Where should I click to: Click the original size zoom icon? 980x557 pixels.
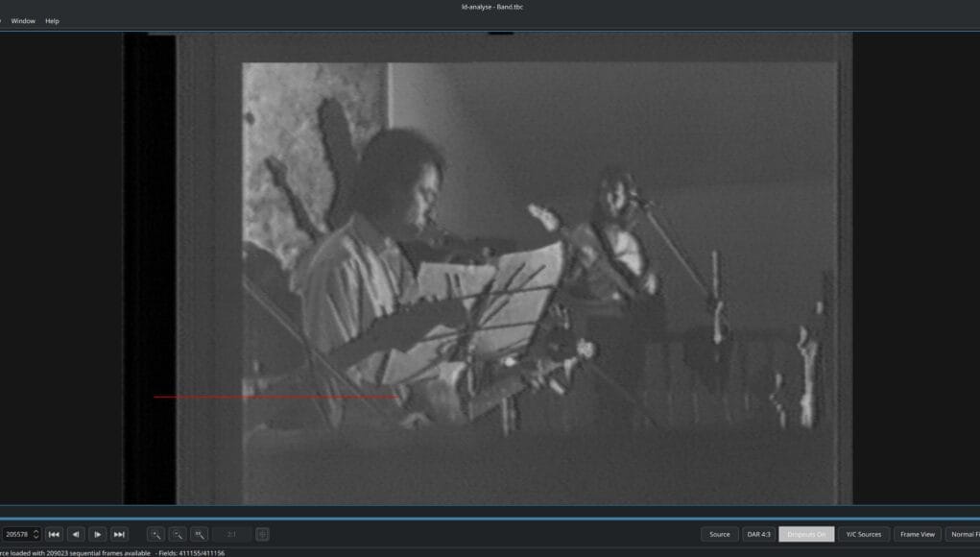pyautogui.click(x=200, y=534)
